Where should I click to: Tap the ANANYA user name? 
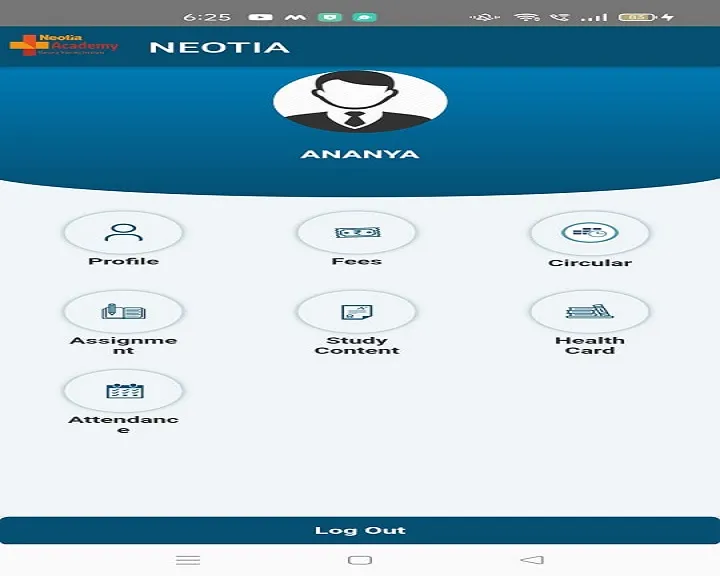point(360,154)
